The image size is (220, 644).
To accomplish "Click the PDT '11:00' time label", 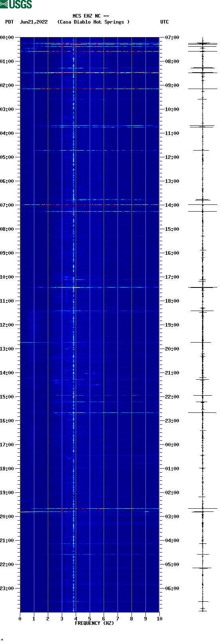I will (x=7, y=301).
